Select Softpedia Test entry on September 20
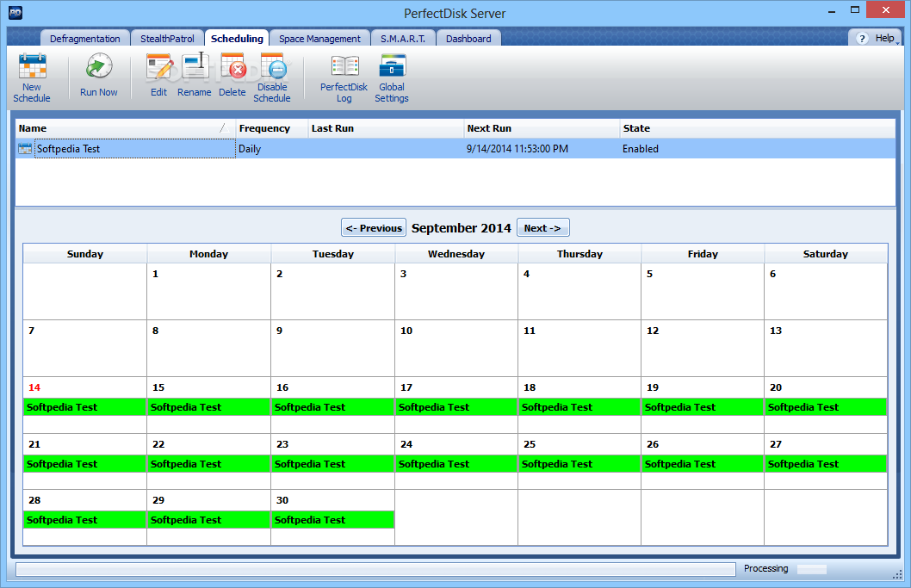The image size is (911, 588). pyautogui.click(x=826, y=407)
